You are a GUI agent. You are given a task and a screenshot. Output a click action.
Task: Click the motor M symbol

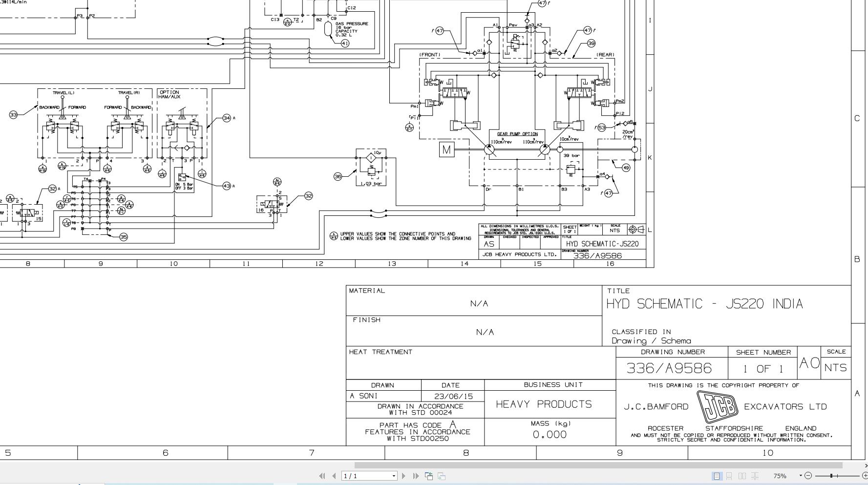(x=446, y=150)
